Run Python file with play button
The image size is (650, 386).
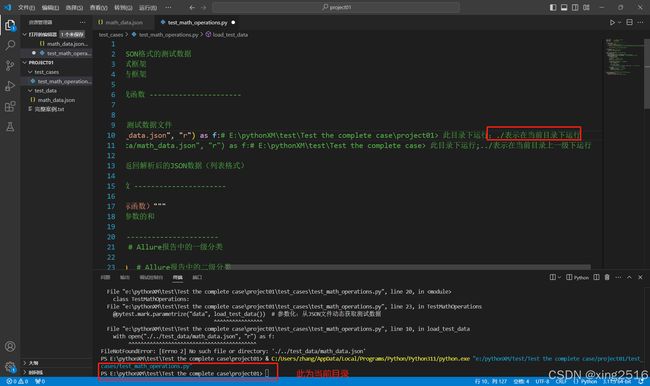[612, 22]
